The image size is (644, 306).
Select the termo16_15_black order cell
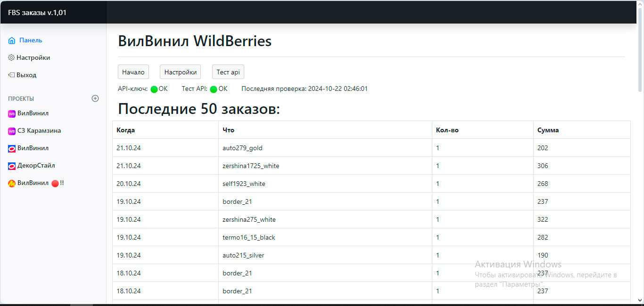[x=249, y=237]
